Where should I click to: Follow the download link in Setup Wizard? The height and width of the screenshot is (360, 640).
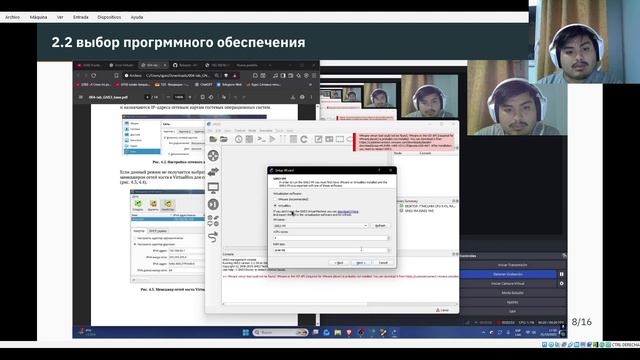(348, 211)
